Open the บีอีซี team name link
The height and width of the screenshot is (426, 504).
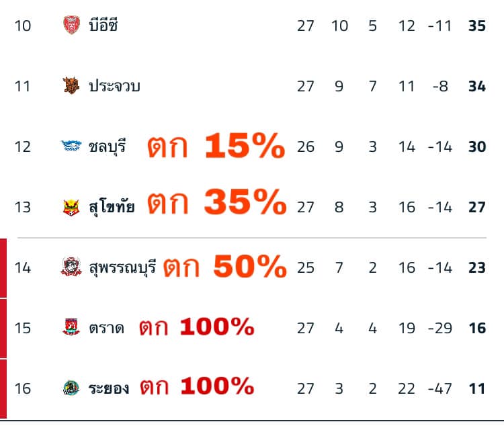point(104,26)
